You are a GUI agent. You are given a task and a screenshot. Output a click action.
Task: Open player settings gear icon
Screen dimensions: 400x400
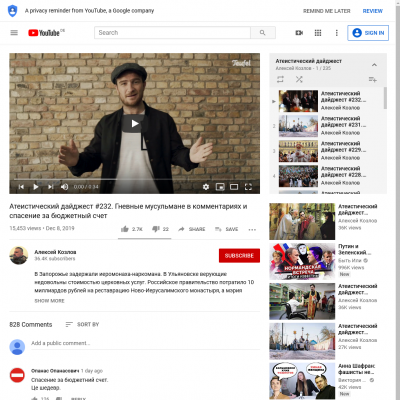coord(206,187)
